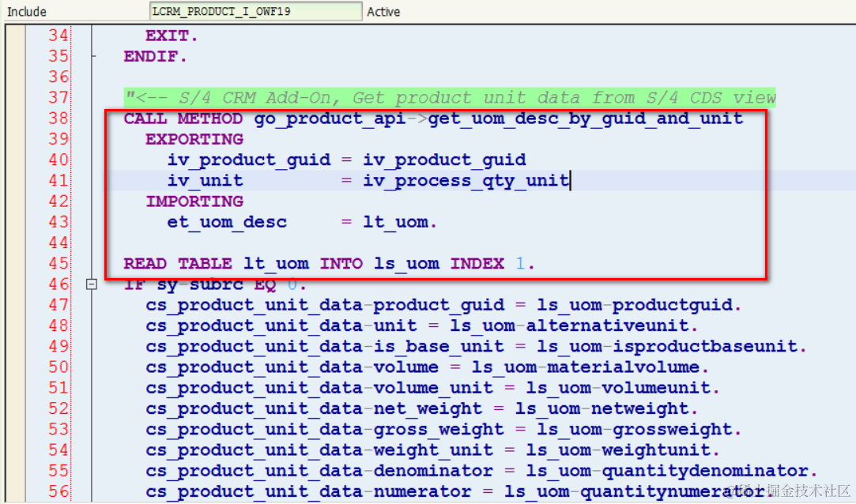The height and width of the screenshot is (504, 856).
Task: Click line number 41 in the gutter
Action: 58,181
